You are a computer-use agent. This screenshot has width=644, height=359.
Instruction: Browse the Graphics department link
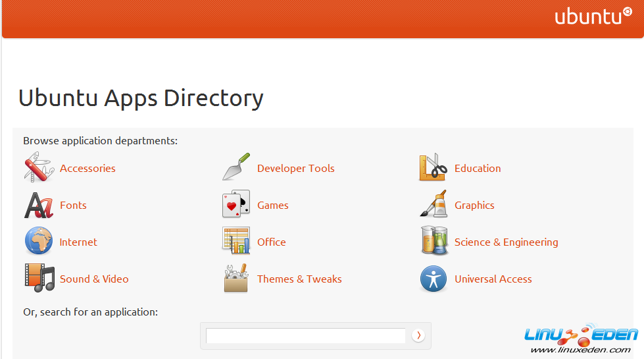click(474, 206)
